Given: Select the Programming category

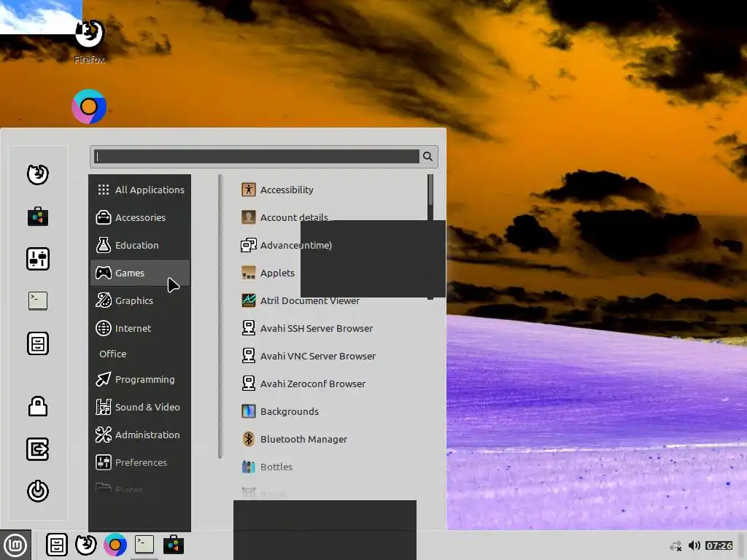Looking at the screenshot, I should tap(140, 379).
